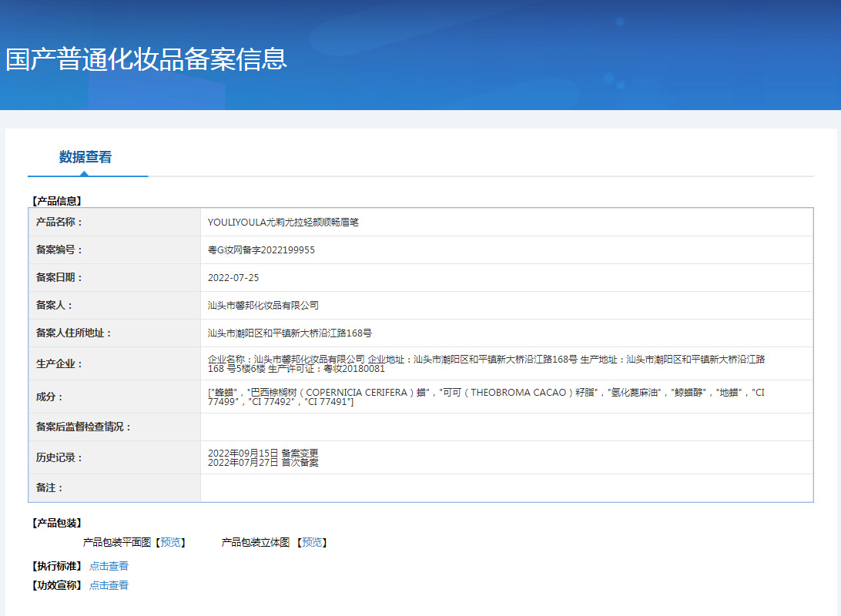The width and height of the screenshot is (841, 616).
Task: Open the 数据查看 tab
Action: pyautogui.click(x=85, y=157)
